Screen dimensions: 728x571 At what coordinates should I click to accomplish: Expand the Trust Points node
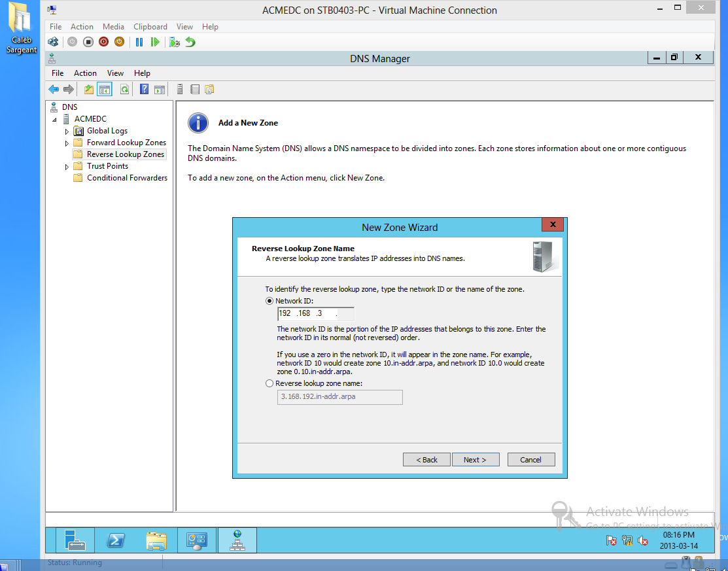(67, 167)
